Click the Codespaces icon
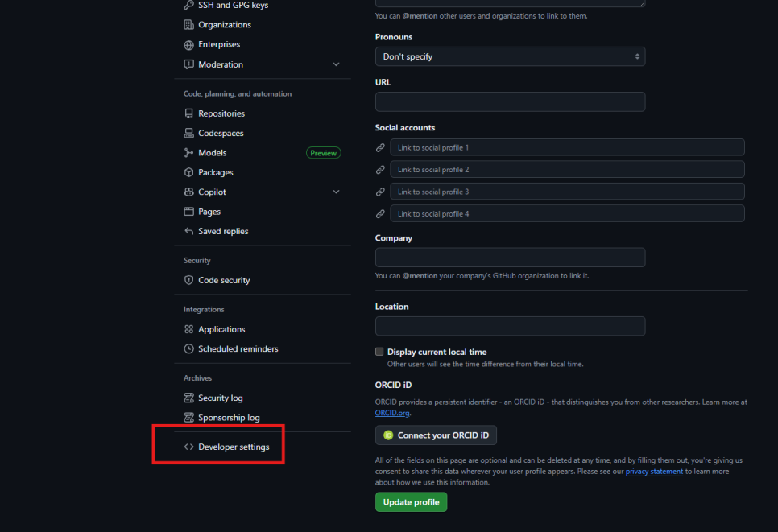Viewport: 778px width, 532px height. [188, 133]
